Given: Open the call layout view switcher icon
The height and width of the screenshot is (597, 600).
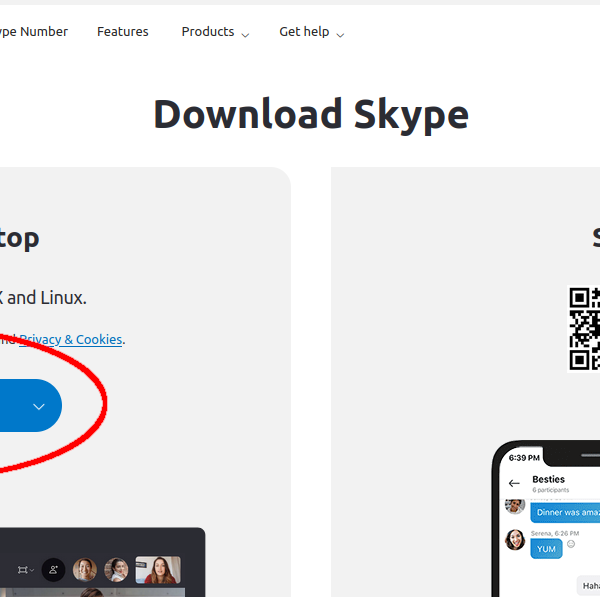Looking at the screenshot, I should pos(26,570).
